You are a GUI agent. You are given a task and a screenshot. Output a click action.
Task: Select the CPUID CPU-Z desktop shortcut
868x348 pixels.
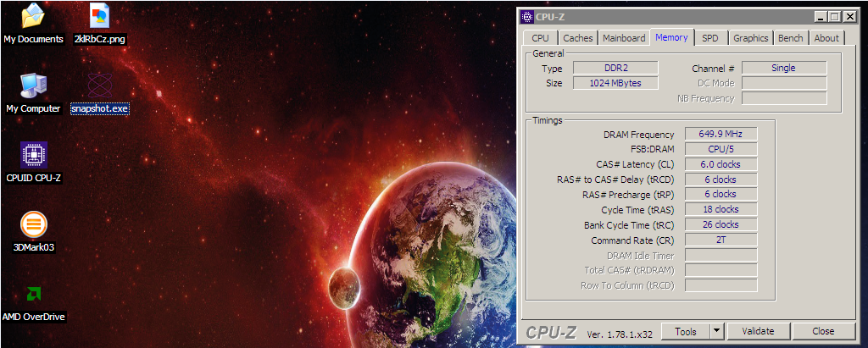point(33,162)
